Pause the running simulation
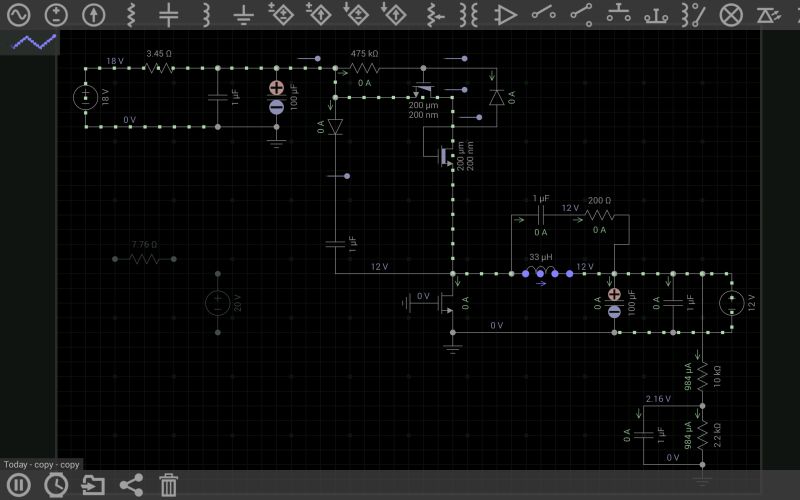This screenshot has height=500, width=800. click(x=19, y=485)
